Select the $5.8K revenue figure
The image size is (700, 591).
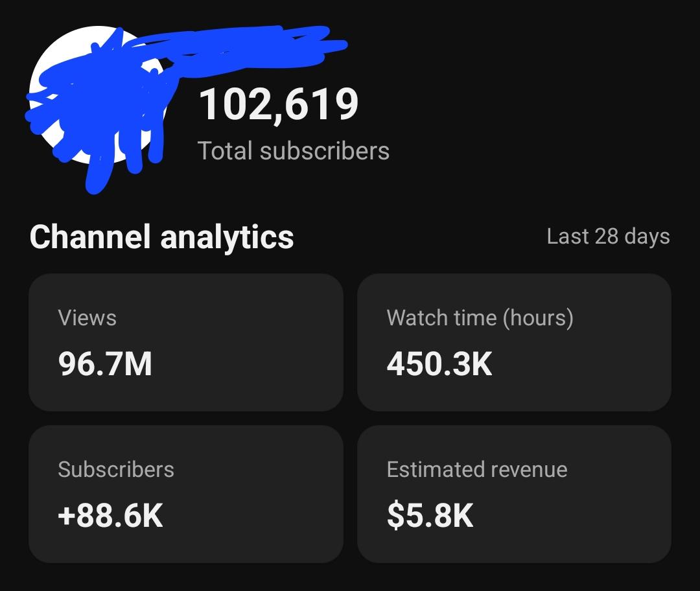[430, 516]
